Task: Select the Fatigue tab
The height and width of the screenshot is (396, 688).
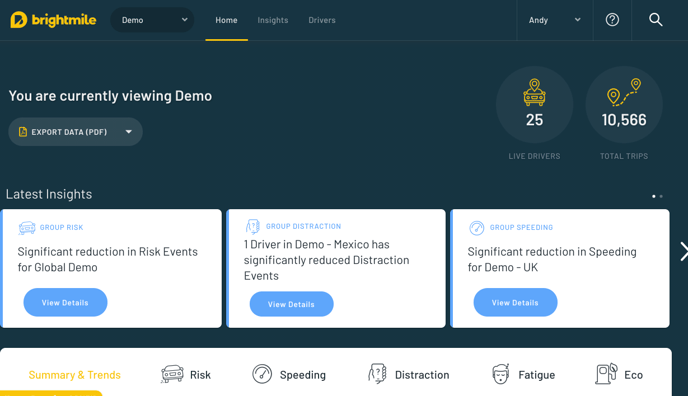Action: [x=523, y=375]
